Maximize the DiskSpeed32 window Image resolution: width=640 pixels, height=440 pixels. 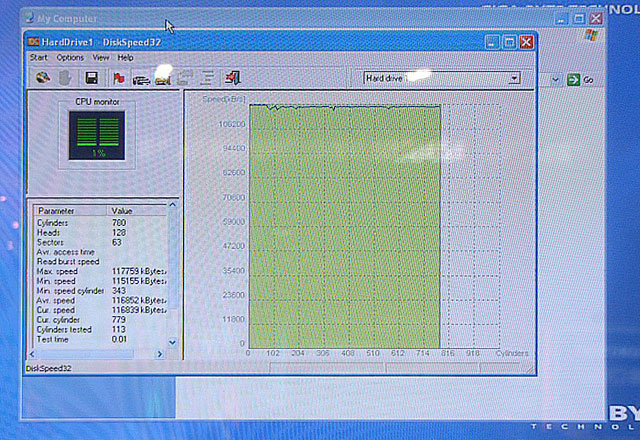(508, 41)
